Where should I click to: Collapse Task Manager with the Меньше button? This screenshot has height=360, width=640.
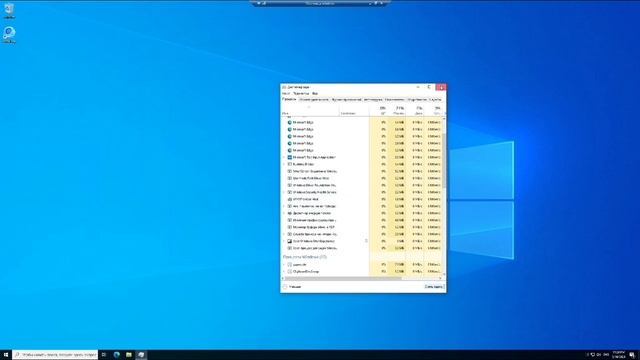tap(292, 287)
